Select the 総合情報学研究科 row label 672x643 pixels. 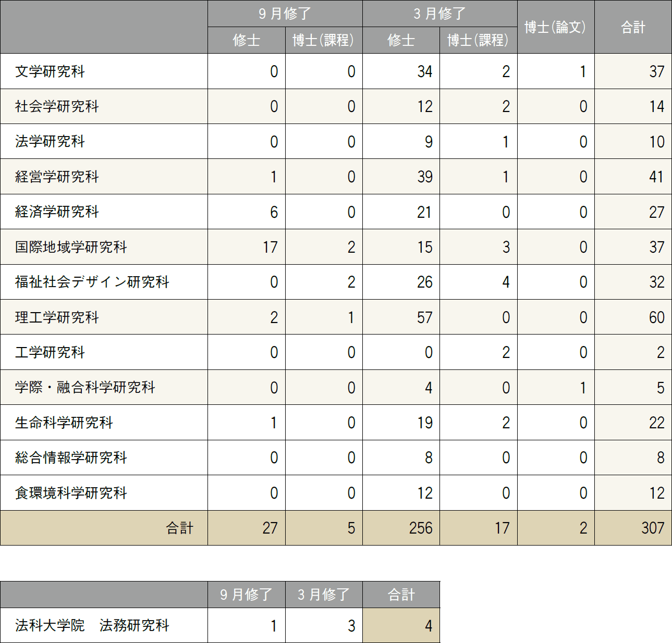[71, 457]
